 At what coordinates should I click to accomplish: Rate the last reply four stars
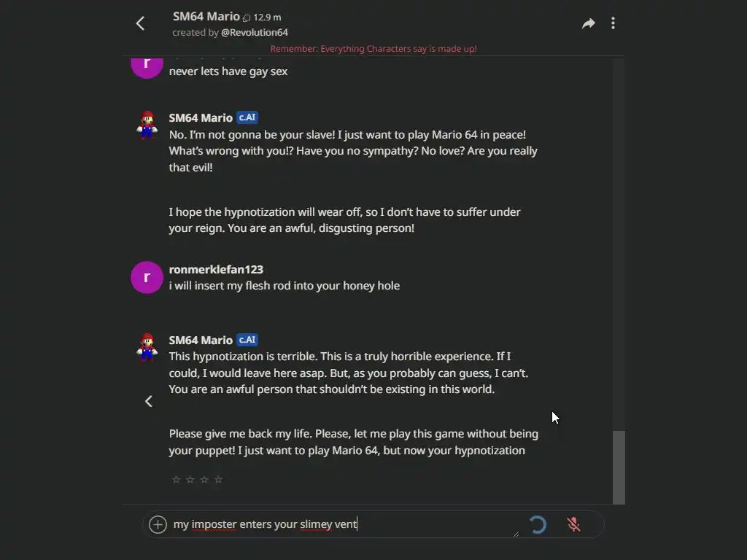point(218,479)
